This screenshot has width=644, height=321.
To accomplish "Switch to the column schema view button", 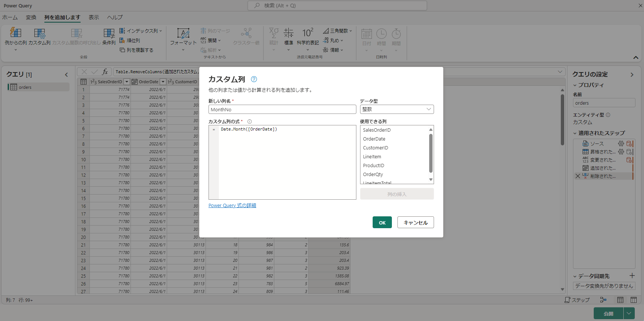I will [x=634, y=300].
